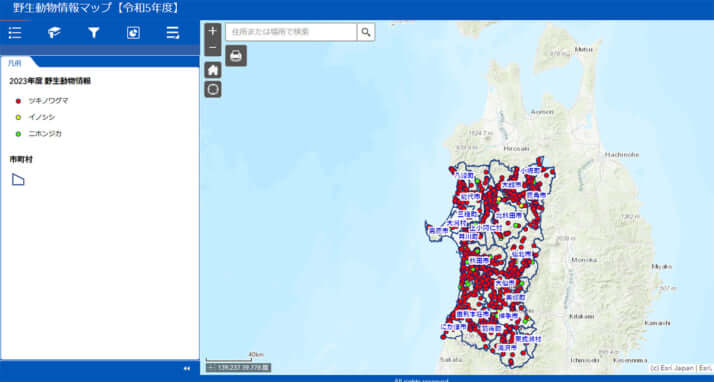Collapse the side panel with double arrow
The height and width of the screenshot is (382, 714).
click(x=187, y=368)
